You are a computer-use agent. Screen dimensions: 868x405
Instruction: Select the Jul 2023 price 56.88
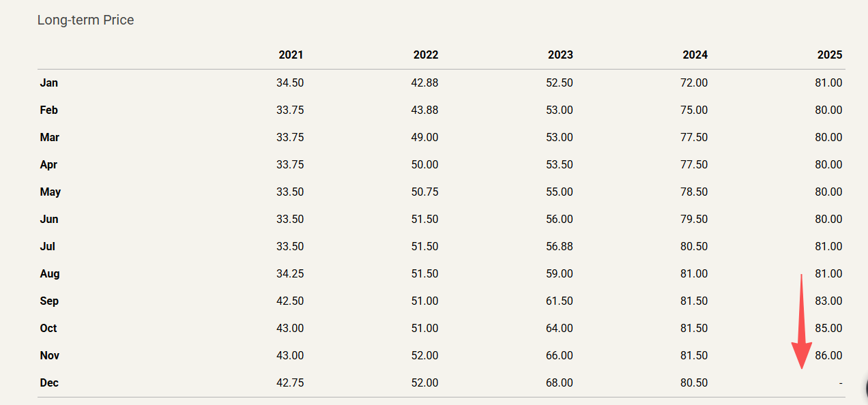pyautogui.click(x=560, y=247)
